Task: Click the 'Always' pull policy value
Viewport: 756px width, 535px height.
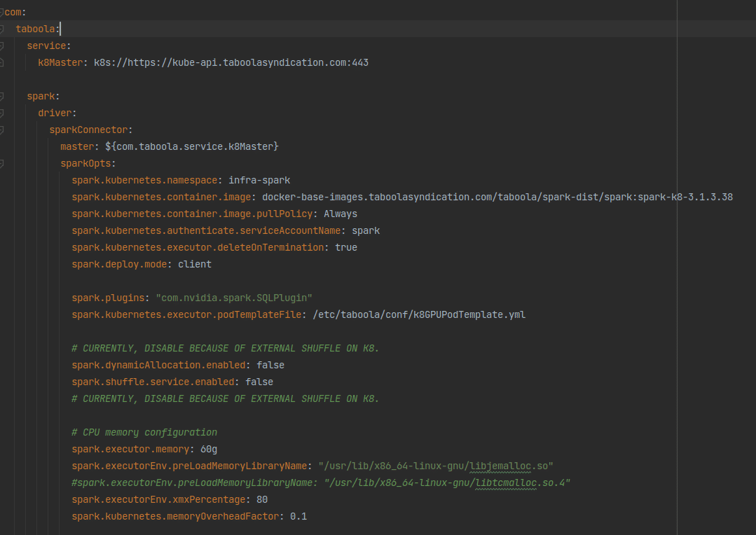Action: click(341, 214)
